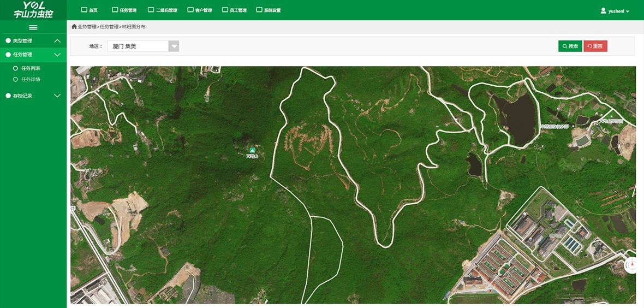Click the hamburger menu icon in the sidebar
The image size is (644, 308).
pos(33,27)
